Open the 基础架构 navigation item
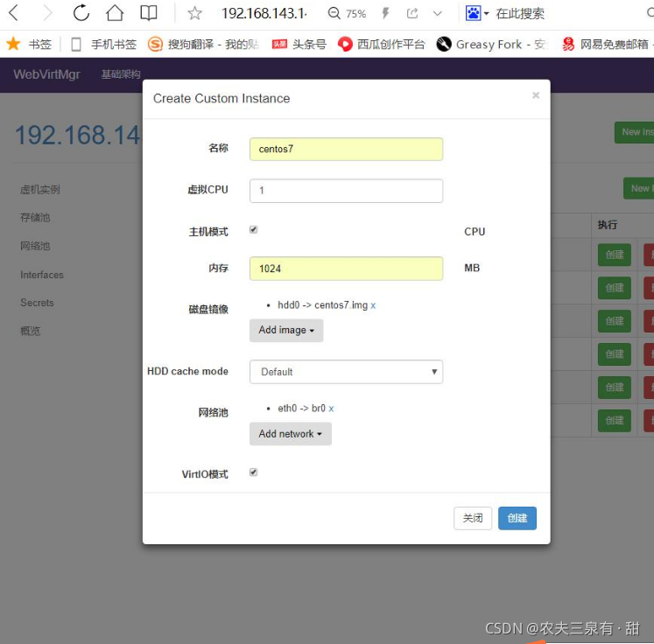Viewport: 654px width, 644px height. point(121,74)
